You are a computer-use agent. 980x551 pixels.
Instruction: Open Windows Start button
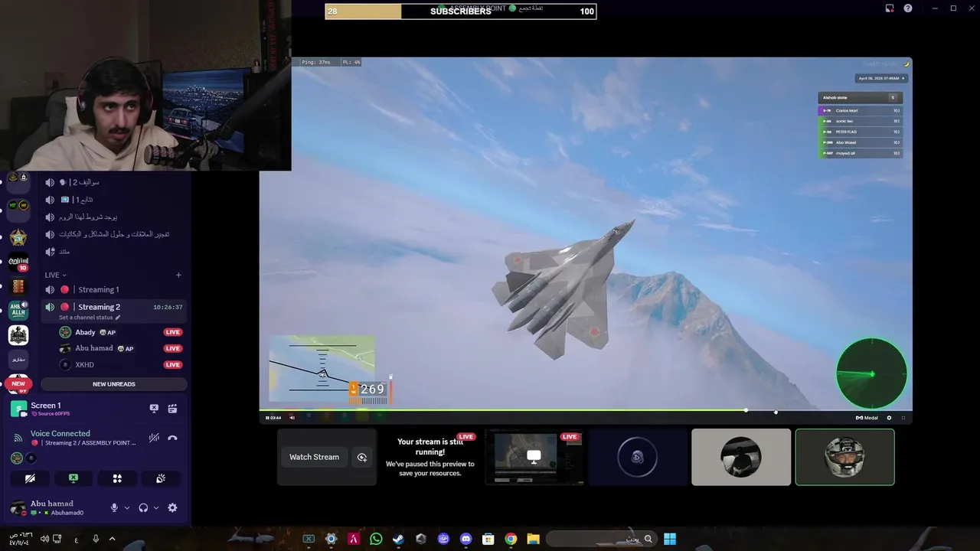(670, 539)
